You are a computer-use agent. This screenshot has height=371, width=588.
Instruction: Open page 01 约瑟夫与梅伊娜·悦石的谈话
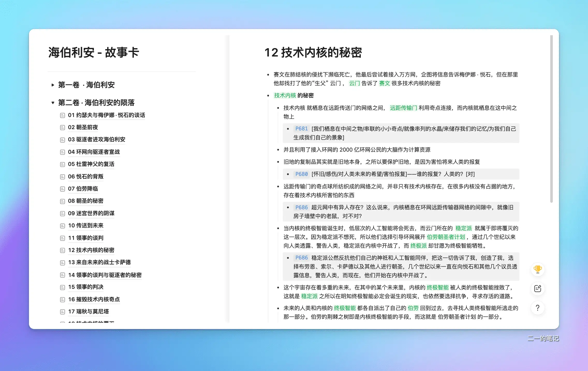106,115
